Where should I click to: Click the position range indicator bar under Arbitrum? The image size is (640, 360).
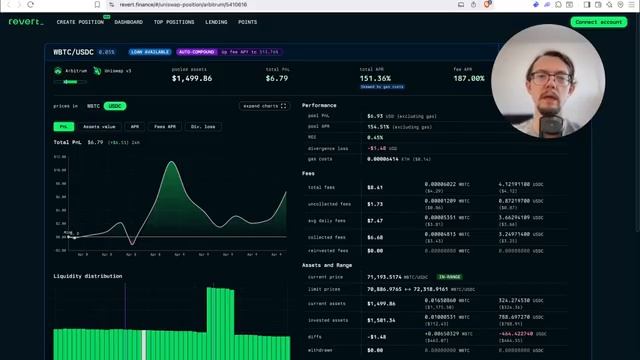(70, 82)
